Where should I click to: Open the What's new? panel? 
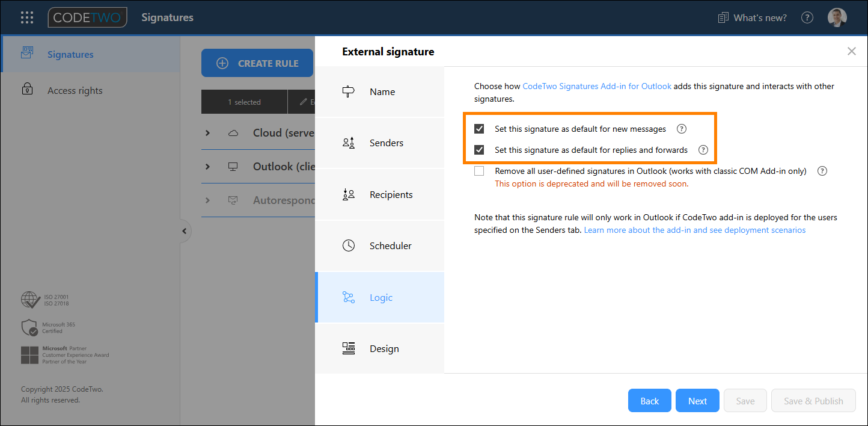tap(753, 17)
